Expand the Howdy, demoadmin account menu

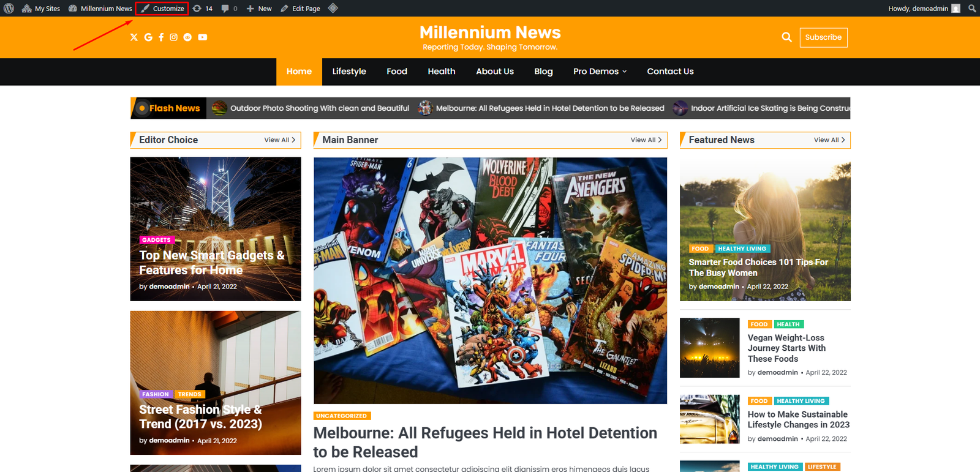924,9
